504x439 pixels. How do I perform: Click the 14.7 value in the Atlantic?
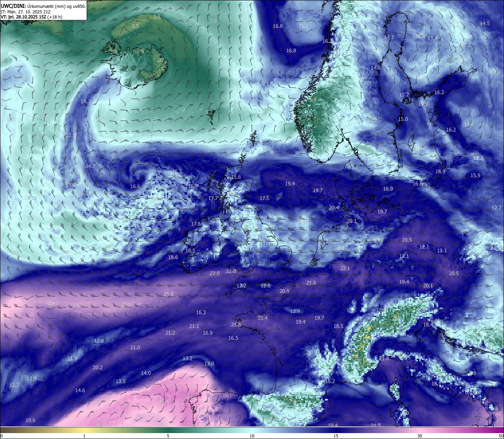pos(91,166)
